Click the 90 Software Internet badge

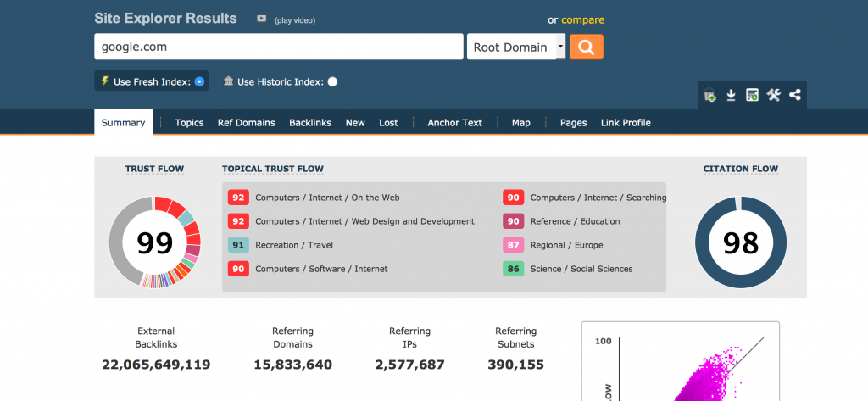[238, 269]
